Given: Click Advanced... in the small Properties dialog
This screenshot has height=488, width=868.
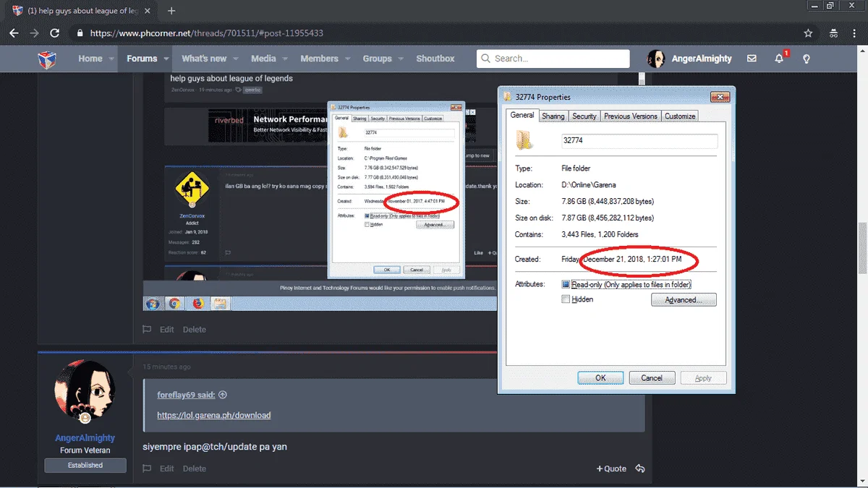Looking at the screenshot, I should point(435,225).
